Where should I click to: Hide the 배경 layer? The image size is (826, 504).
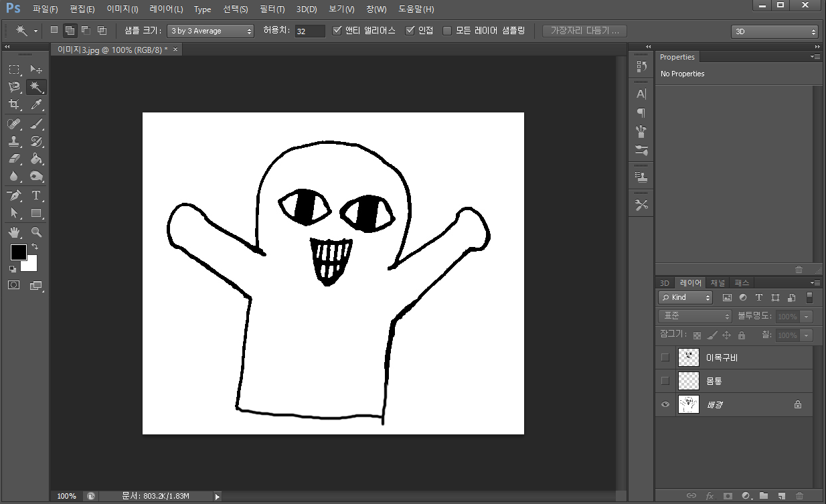click(x=665, y=404)
